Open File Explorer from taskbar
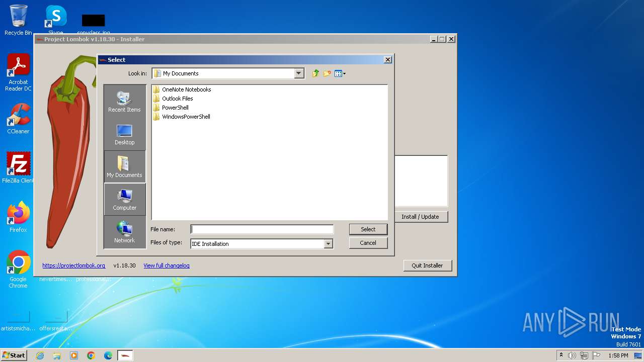Viewport: 644px width, 362px height. click(57, 355)
